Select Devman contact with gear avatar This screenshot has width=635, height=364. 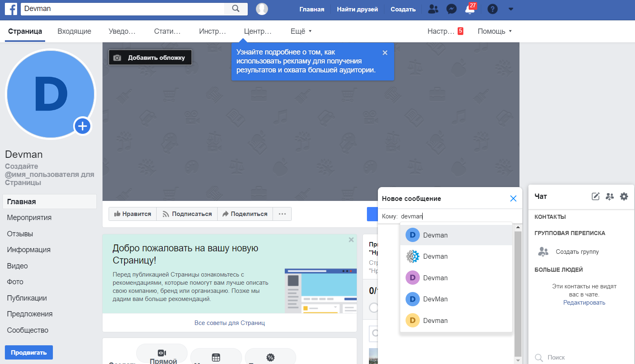(456, 256)
